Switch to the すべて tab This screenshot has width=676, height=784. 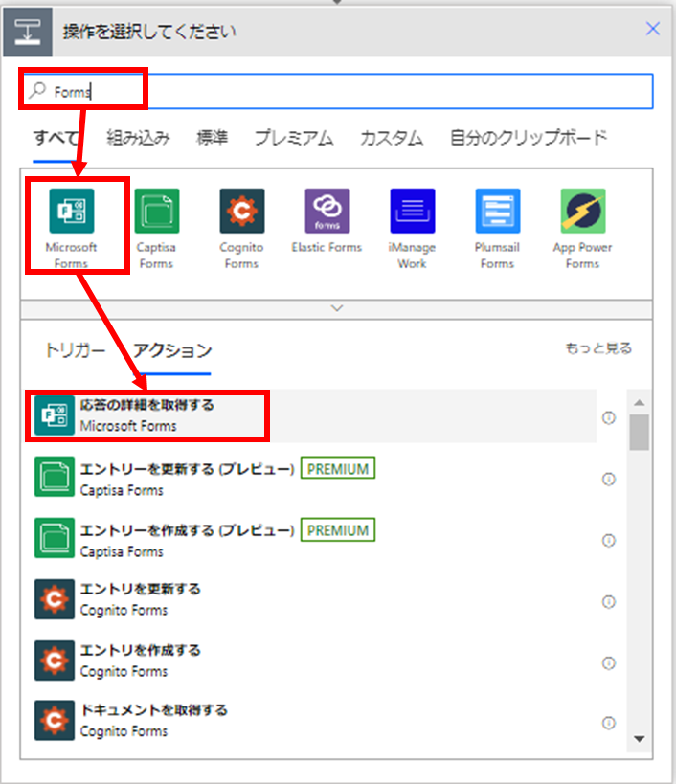[56, 137]
